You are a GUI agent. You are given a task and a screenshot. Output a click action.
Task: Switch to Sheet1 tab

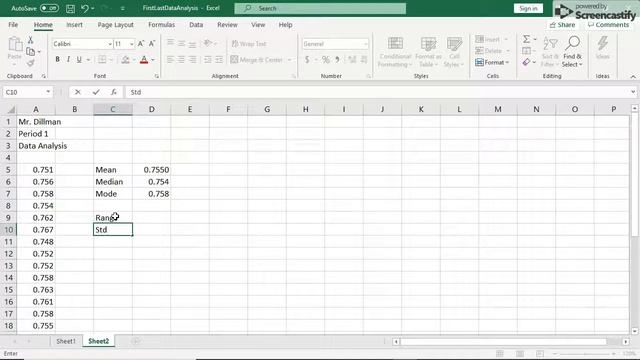click(66, 341)
